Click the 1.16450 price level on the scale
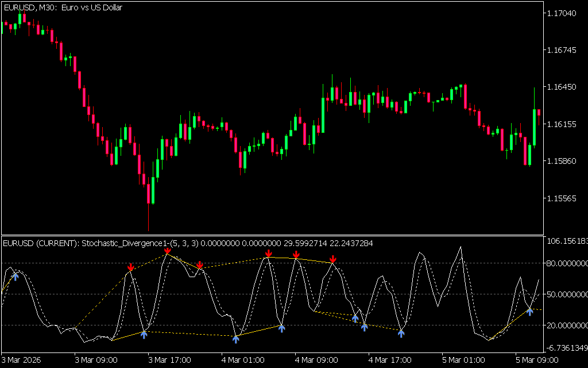The height and width of the screenshot is (368, 588). 562,87
